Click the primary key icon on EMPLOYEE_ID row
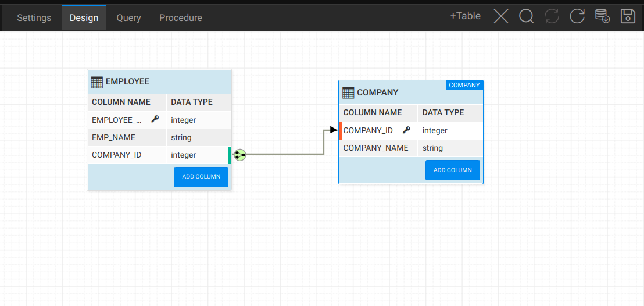 click(155, 119)
